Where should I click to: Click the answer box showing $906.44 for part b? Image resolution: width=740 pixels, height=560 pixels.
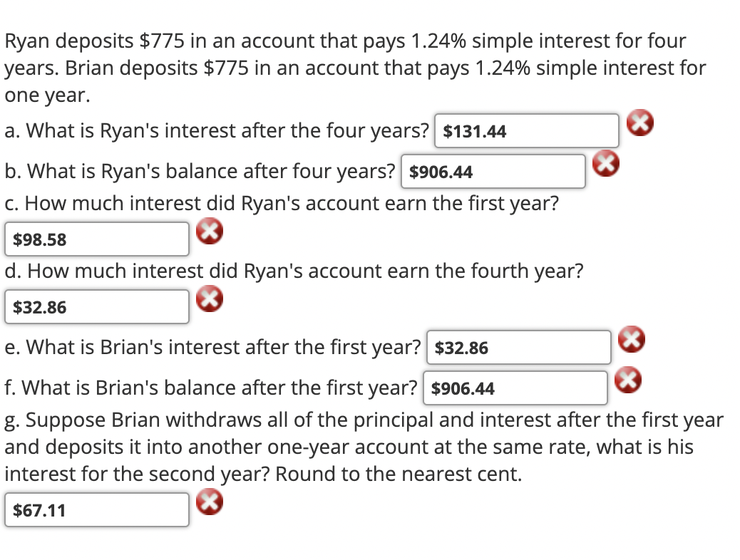[493, 171]
